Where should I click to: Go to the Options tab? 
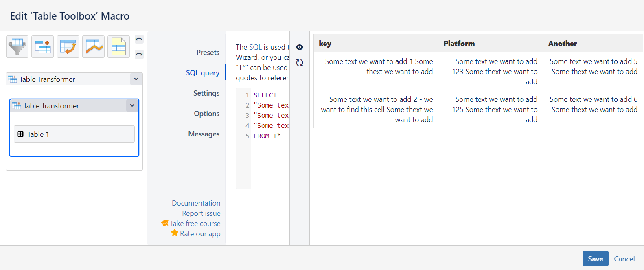(x=206, y=114)
